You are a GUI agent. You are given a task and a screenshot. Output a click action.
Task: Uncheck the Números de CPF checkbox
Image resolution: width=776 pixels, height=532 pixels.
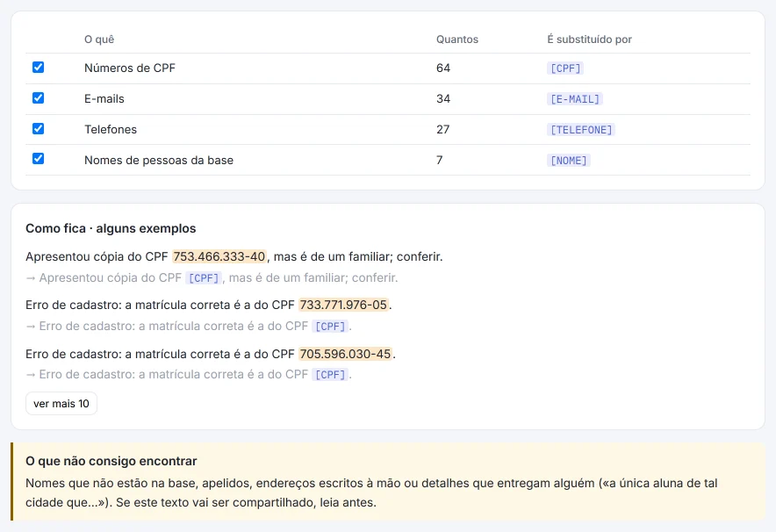tap(38, 68)
